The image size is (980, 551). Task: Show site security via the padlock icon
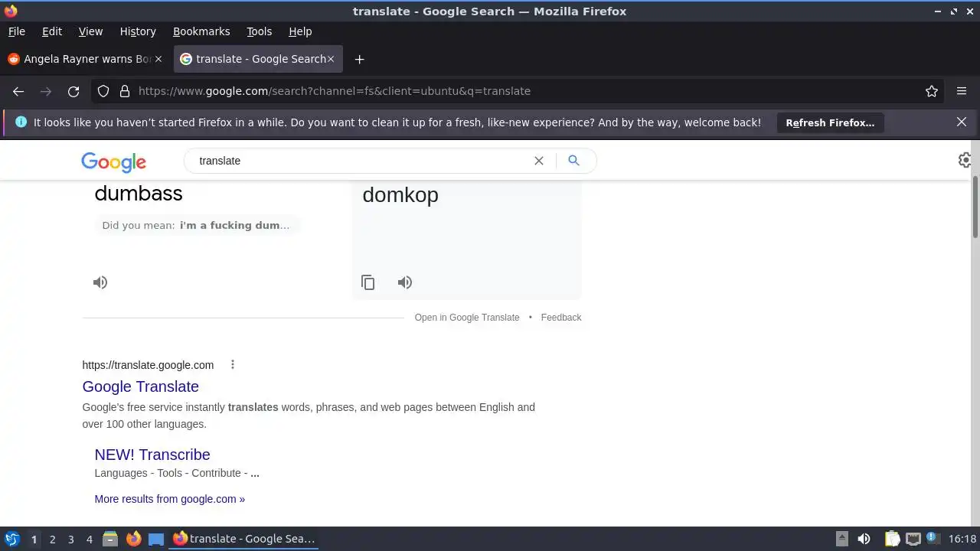[x=124, y=91]
